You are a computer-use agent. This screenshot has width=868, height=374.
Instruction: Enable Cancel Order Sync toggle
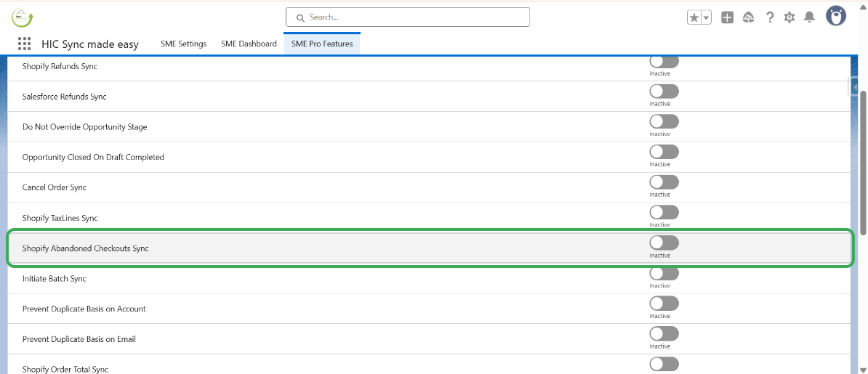coord(664,182)
